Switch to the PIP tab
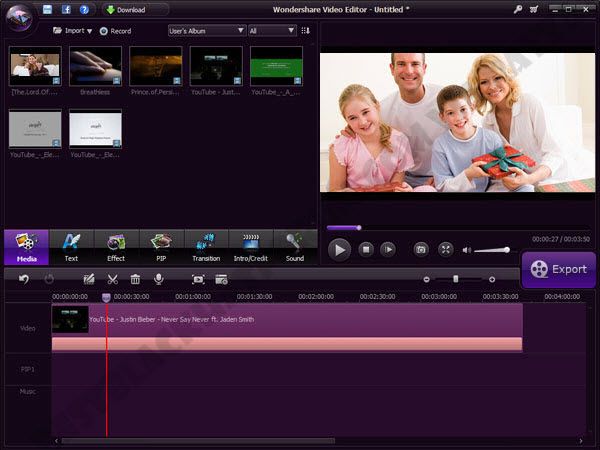Viewport: 600px width, 450px height. pyautogui.click(x=161, y=247)
